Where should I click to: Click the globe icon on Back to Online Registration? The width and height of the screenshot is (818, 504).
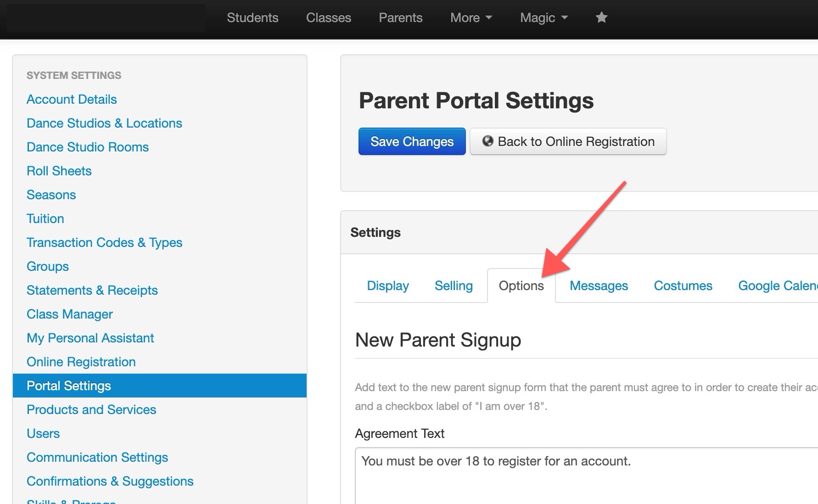(x=487, y=141)
